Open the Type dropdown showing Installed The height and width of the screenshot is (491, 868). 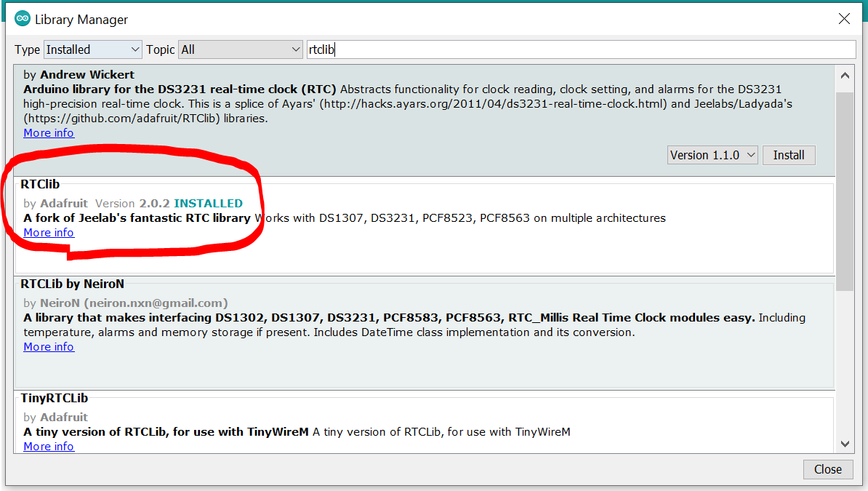point(93,49)
